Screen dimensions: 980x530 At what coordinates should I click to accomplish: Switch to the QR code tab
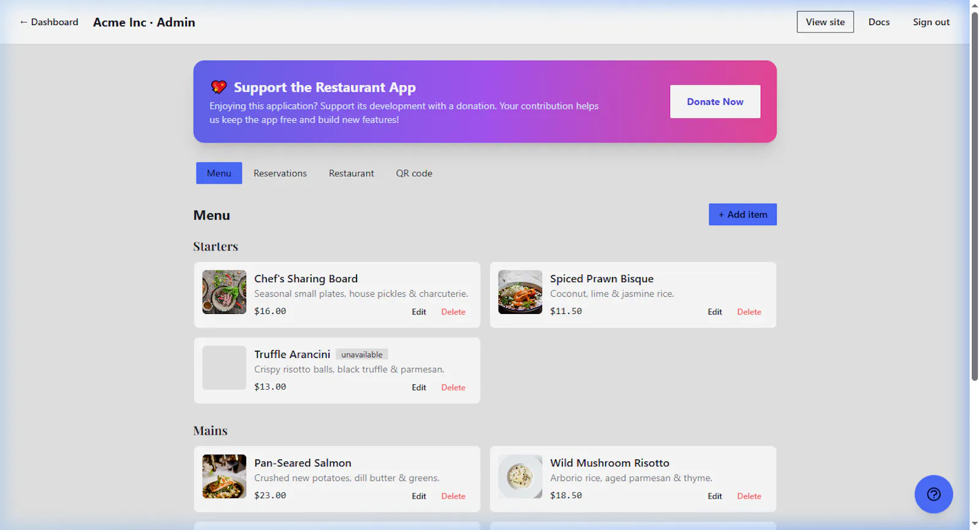414,173
